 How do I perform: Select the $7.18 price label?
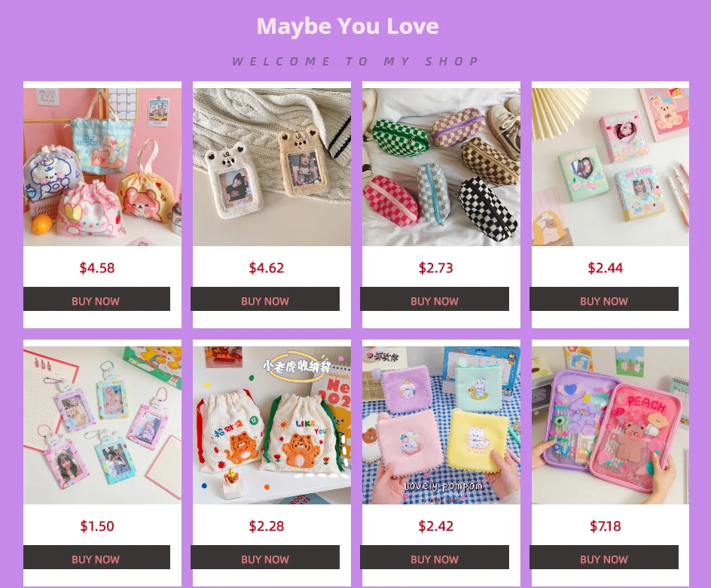coord(606,526)
